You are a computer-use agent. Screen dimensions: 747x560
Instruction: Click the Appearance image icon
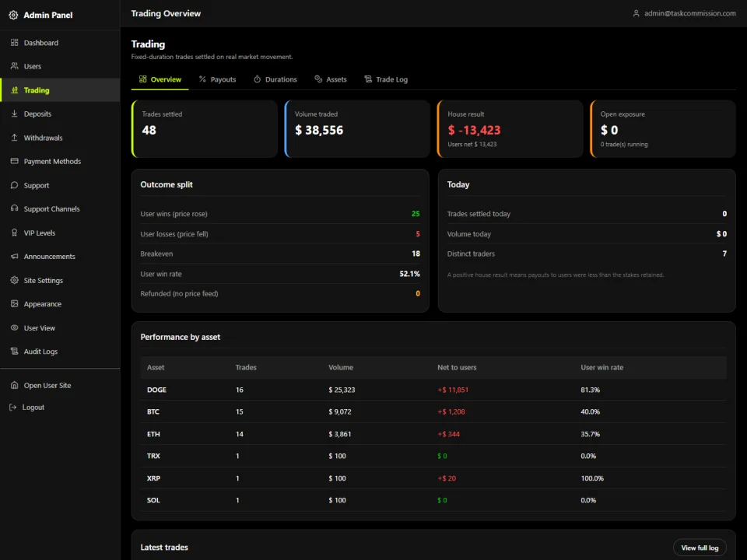click(x=14, y=303)
